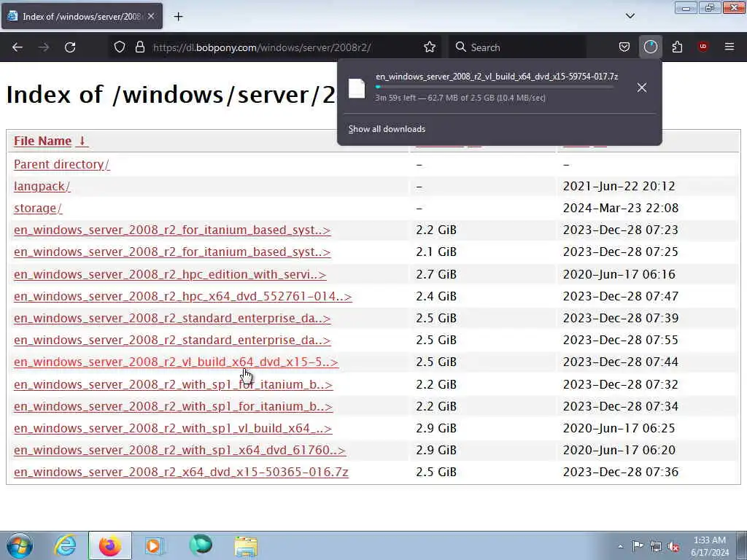
Task: Open the storage folder link
Action: coord(38,208)
